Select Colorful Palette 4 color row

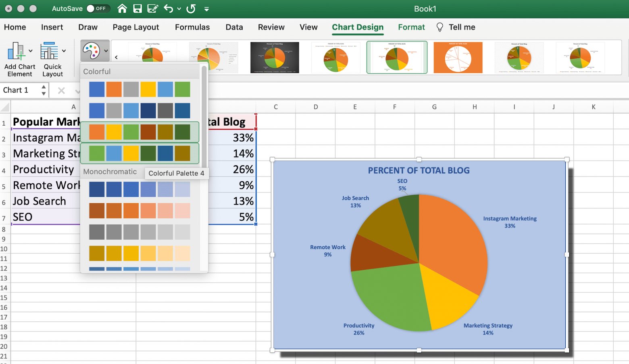click(140, 153)
